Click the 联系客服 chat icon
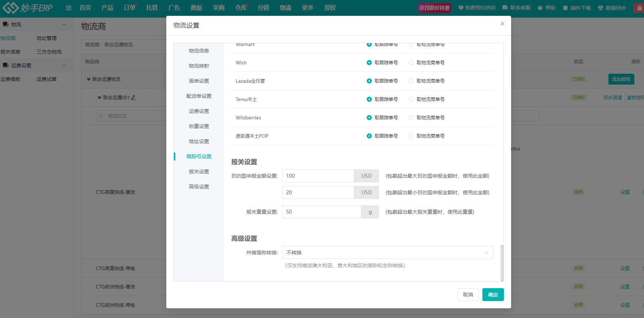Screen dimensions: 644x318 (505, 8)
